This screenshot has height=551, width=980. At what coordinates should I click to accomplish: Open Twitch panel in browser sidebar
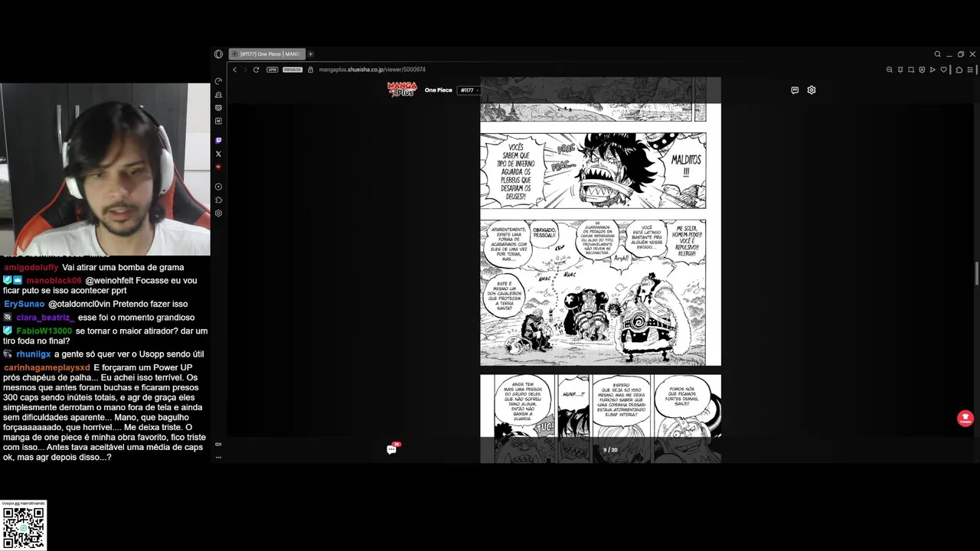coord(218,140)
